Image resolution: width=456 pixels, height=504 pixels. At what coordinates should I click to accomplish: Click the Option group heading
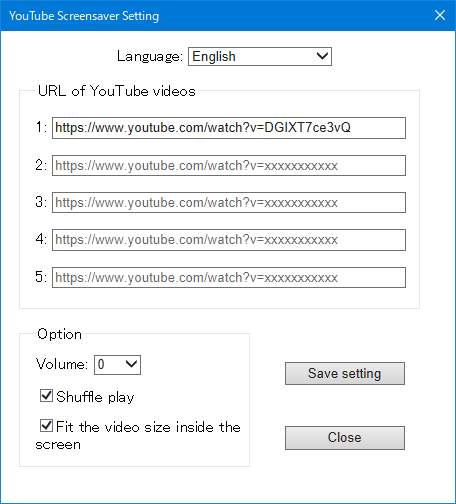59,334
